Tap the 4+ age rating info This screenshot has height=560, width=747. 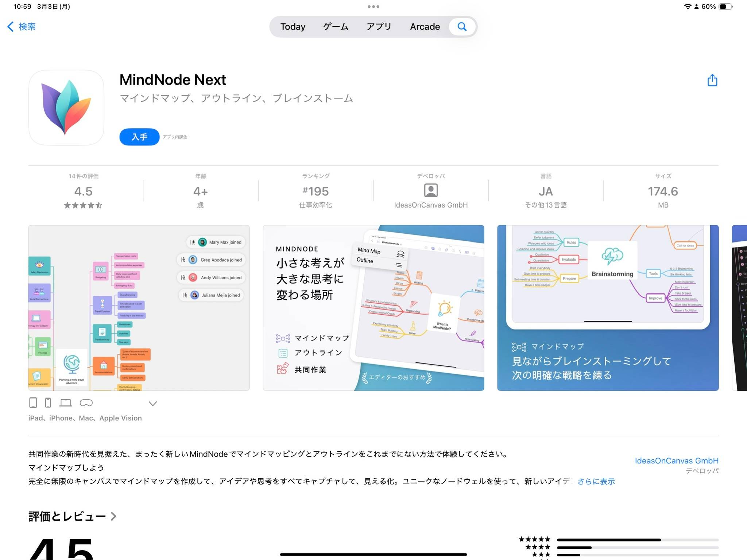[x=200, y=191]
